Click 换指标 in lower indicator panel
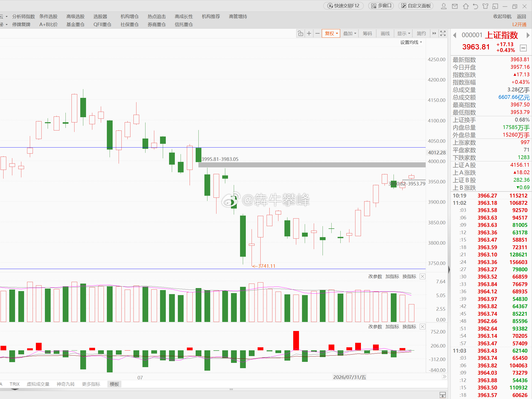This screenshot has height=399, width=532. click(409, 327)
